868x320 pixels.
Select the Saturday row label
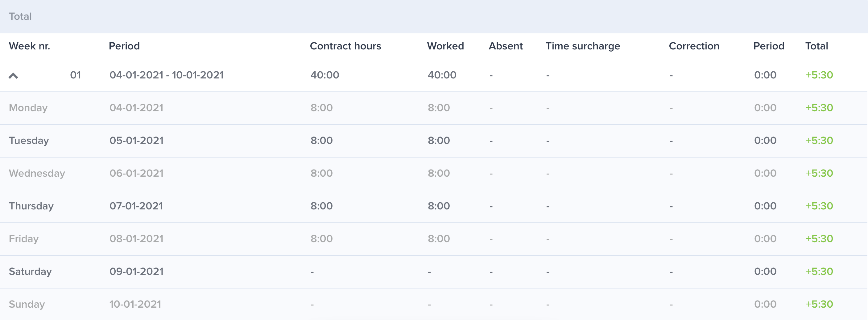[x=30, y=272]
